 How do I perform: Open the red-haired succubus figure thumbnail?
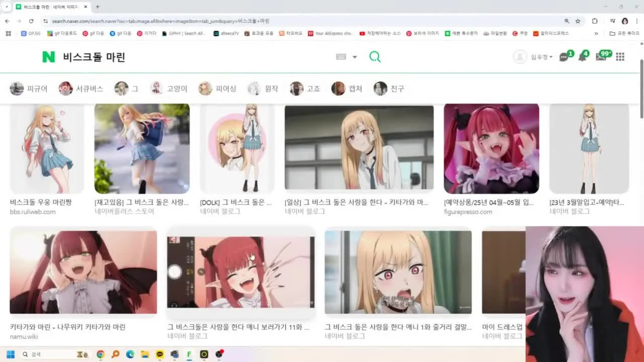coord(491,148)
